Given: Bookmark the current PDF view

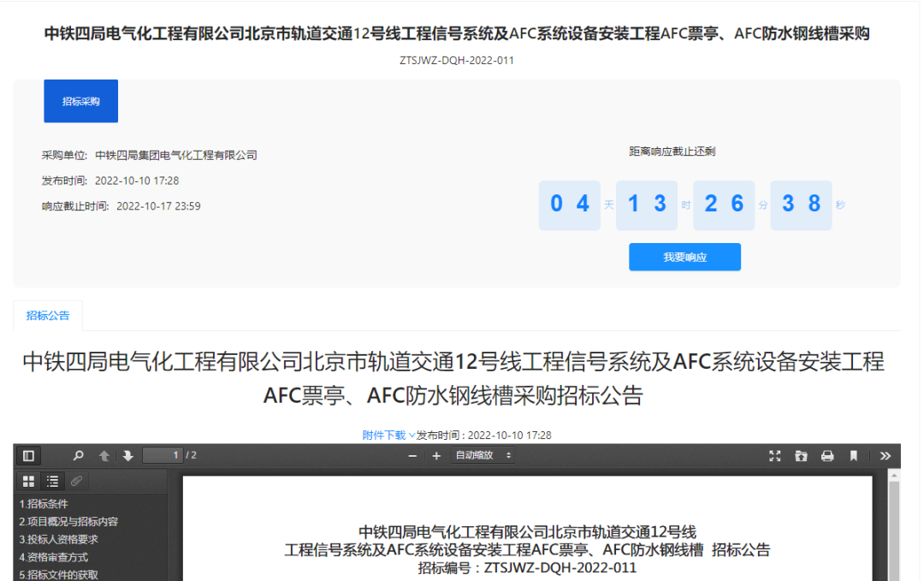Looking at the screenshot, I should pyautogui.click(x=853, y=455).
